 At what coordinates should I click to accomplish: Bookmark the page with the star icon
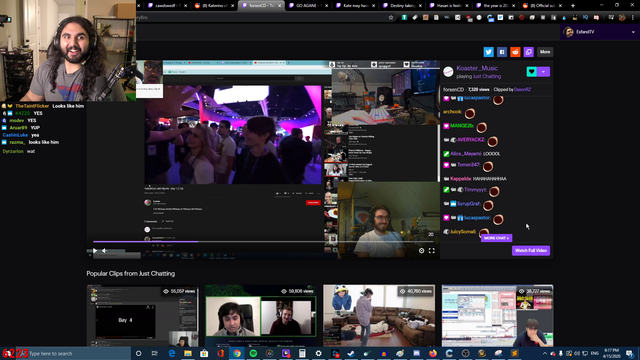[391, 18]
